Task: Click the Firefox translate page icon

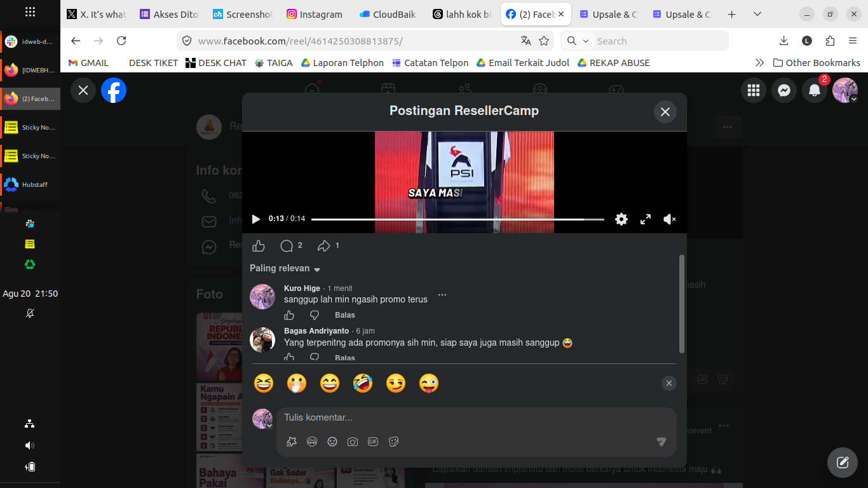Action: click(x=526, y=41)
